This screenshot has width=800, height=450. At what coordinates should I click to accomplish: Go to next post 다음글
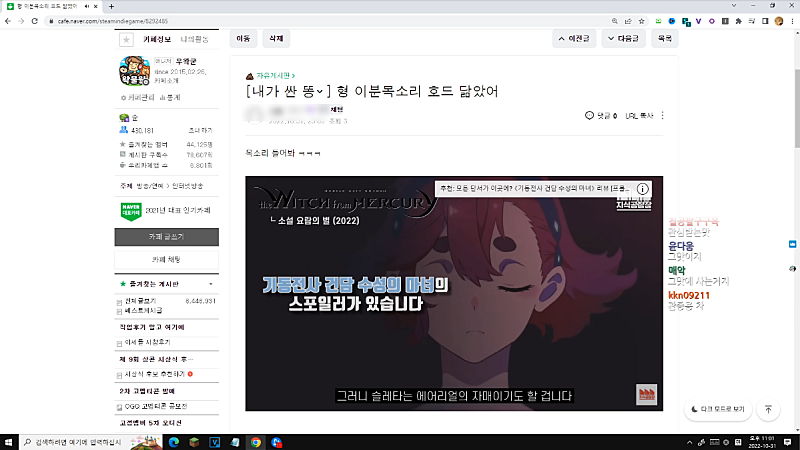[623, 39]
